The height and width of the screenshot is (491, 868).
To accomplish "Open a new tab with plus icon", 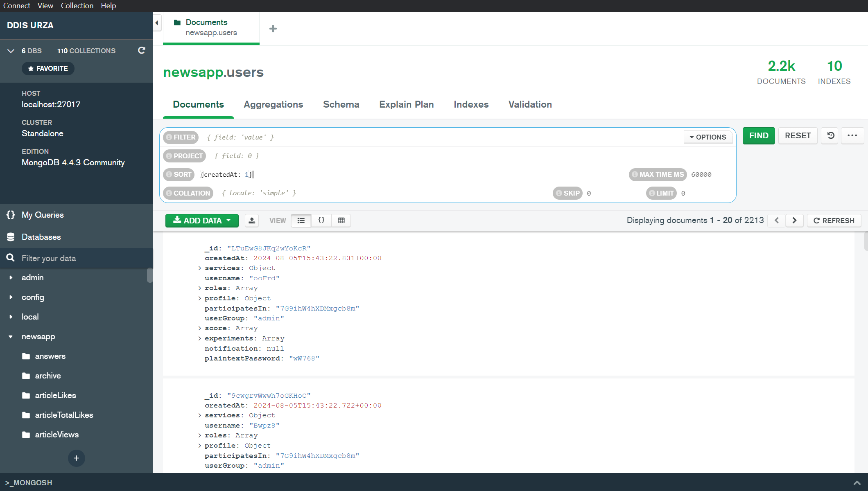I will (273, 29).
